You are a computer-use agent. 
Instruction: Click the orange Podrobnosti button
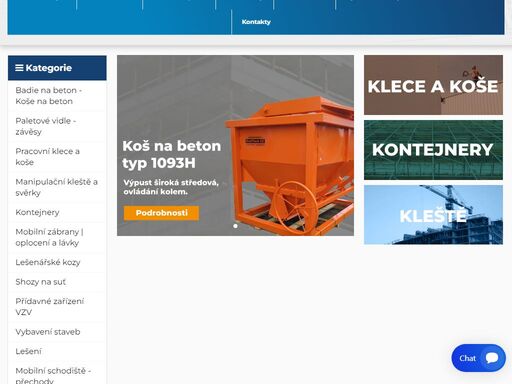(161, 213)
